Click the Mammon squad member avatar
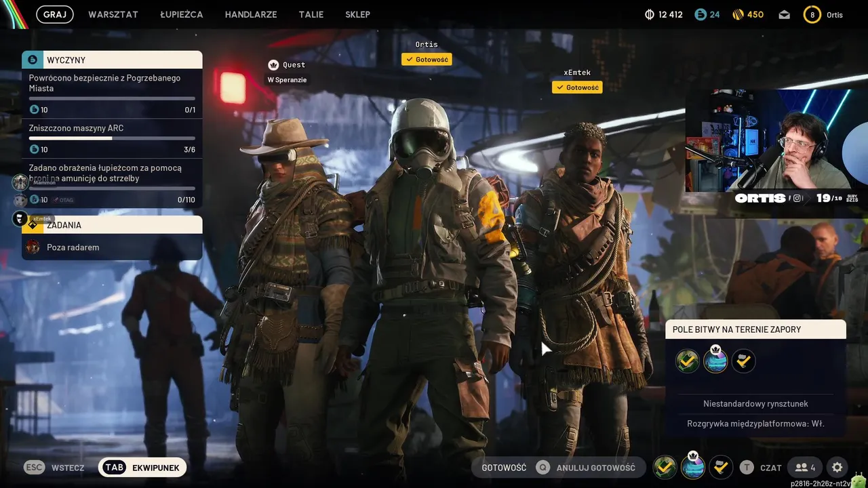The image size is (868, 488). [20, 182]
